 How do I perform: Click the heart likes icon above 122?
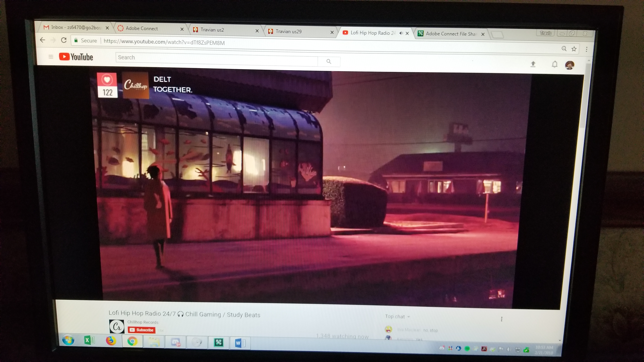pos(107,80)
